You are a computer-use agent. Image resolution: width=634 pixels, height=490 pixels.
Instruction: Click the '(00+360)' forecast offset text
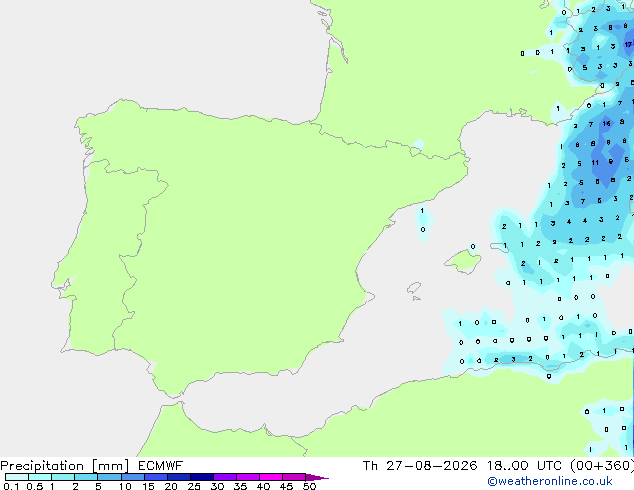point(602,466)
